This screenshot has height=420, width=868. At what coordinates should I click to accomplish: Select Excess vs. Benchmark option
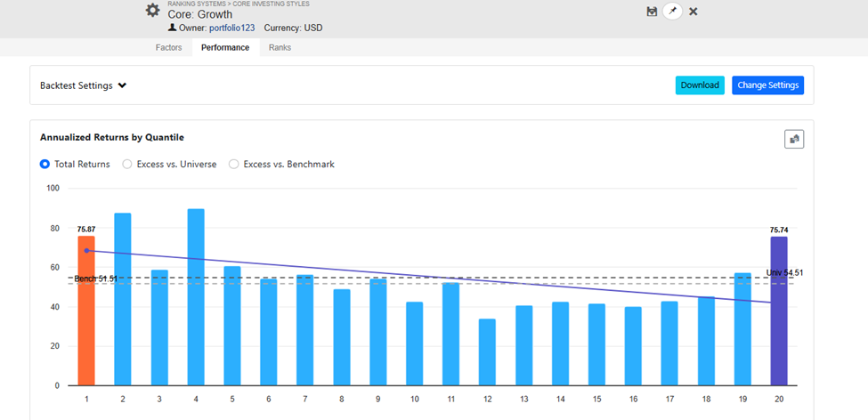pyautogui.click(x=234, y=164)
